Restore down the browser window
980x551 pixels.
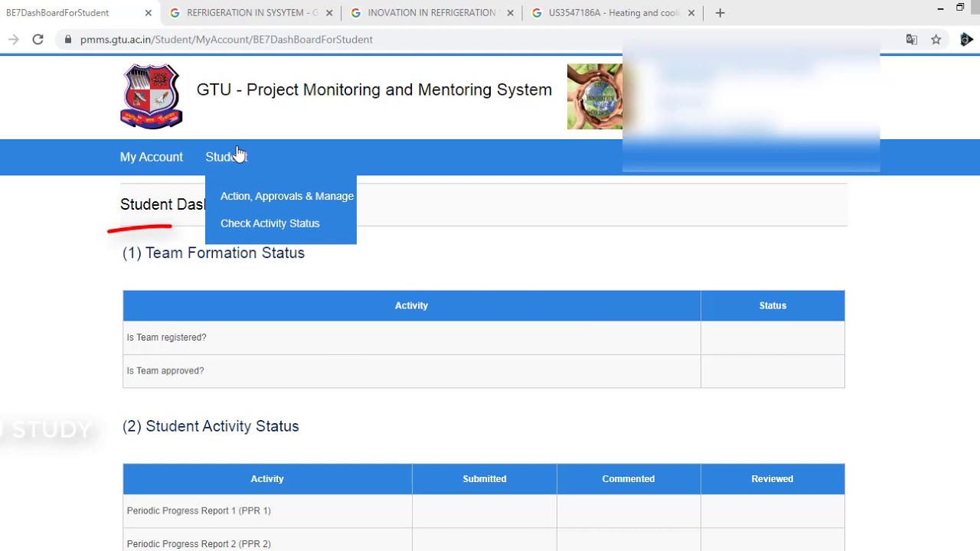coord(960,8)
